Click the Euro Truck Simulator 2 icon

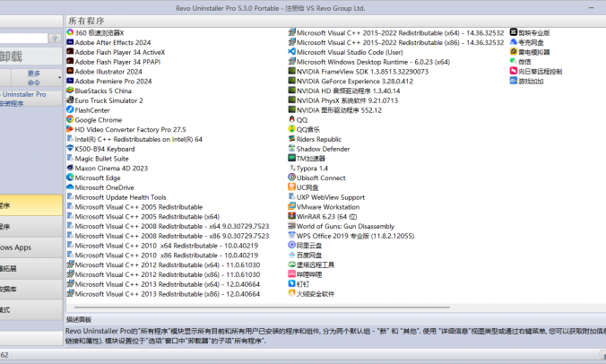point(70,100)
